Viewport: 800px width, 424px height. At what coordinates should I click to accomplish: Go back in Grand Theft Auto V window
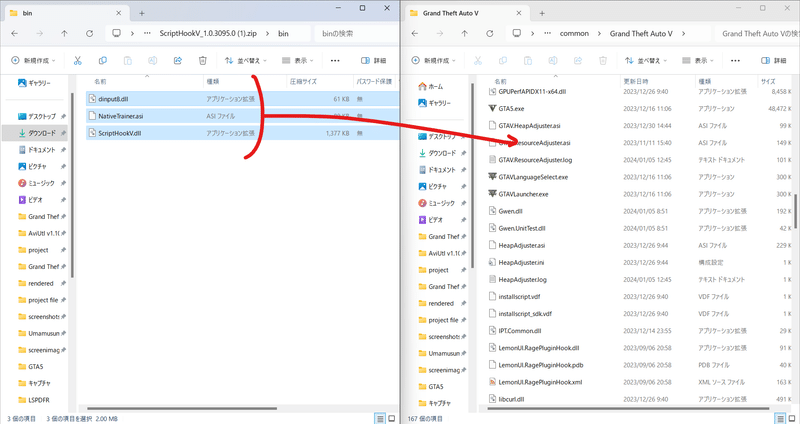click(x=414, y=34)
